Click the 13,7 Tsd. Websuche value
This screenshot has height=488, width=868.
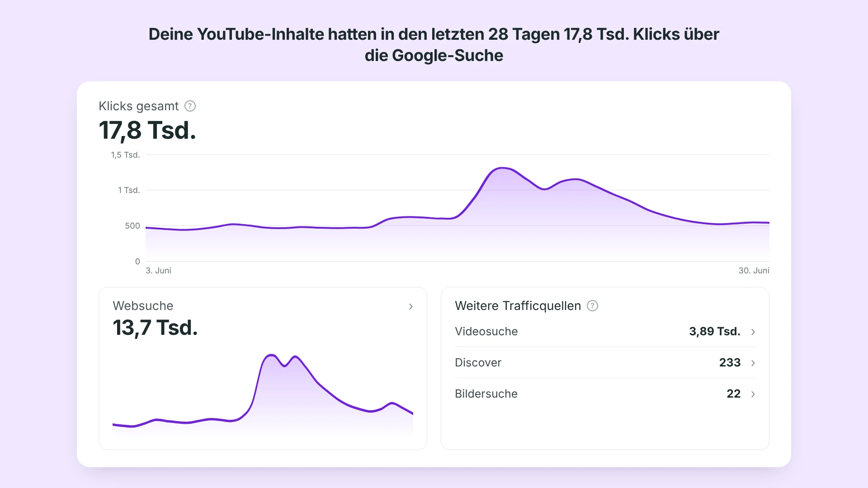pos(155,328)
